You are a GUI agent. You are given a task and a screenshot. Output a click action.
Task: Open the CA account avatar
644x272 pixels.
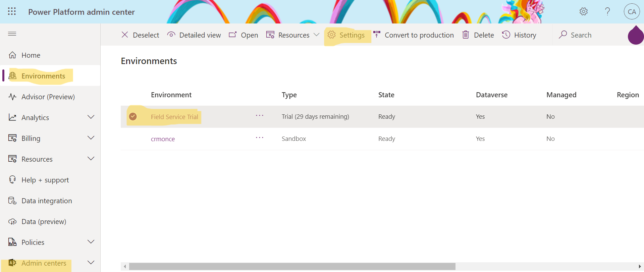click(632, 12)
